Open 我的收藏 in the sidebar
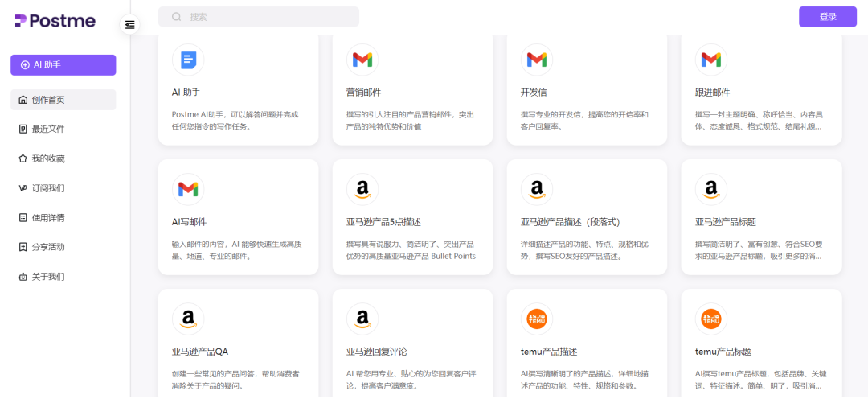The image size is (868, 399). tap(63, 158)
